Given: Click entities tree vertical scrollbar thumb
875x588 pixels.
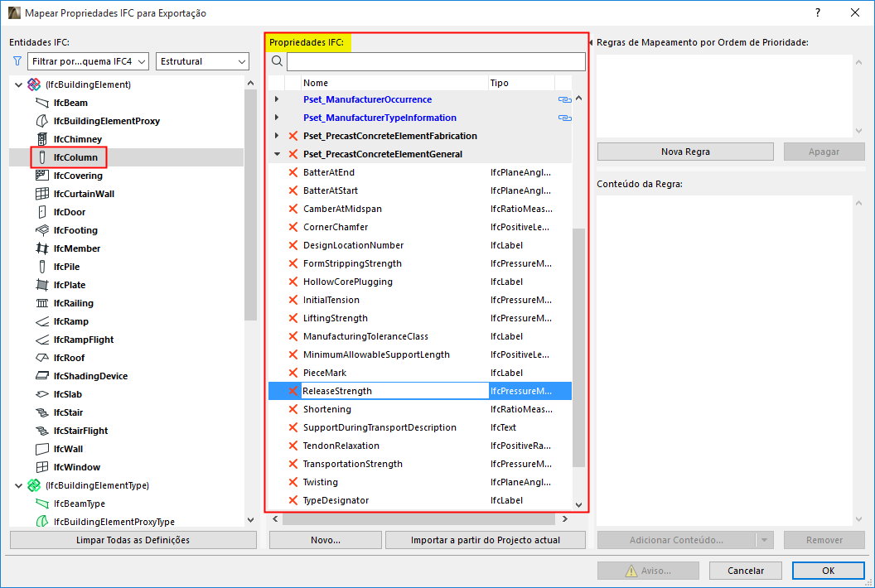Looking at the screenshot, I should pos(250,205).
